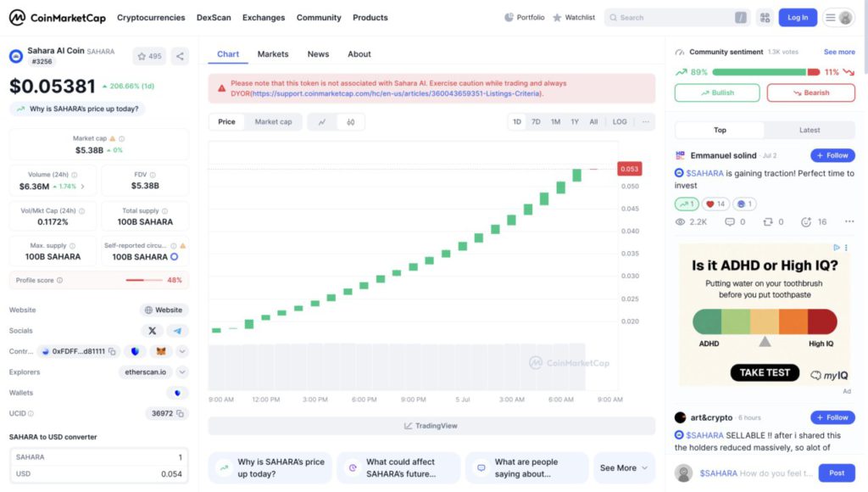Expand See More questions
Viewport: 868px width, 492px height.
[x=624, y=468]
